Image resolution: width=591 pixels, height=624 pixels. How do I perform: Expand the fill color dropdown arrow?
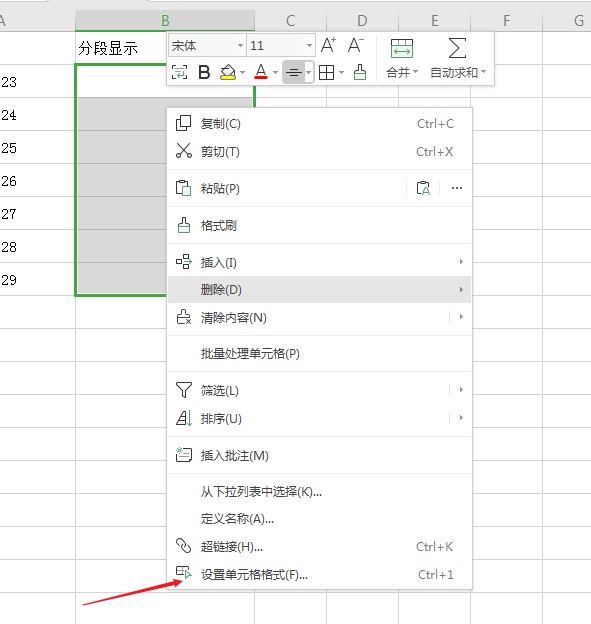click(242, 73)
